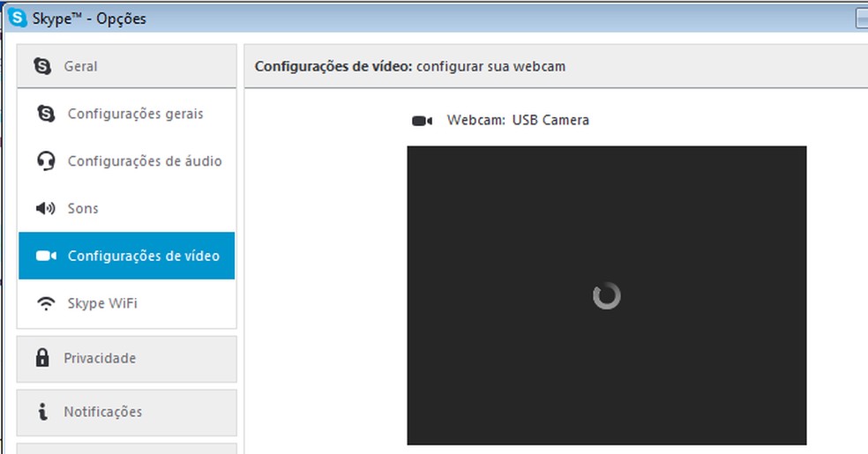Click the info icon beside Notificações
The height and width of the screenshot is (454, 868).
pyautogui.click(x=42, y=412)
